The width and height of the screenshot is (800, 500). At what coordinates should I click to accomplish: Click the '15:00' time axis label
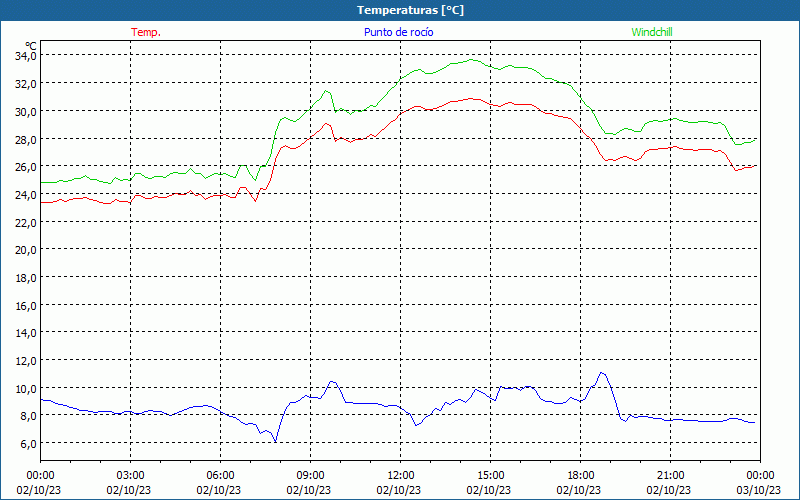(x=490, y=476)
